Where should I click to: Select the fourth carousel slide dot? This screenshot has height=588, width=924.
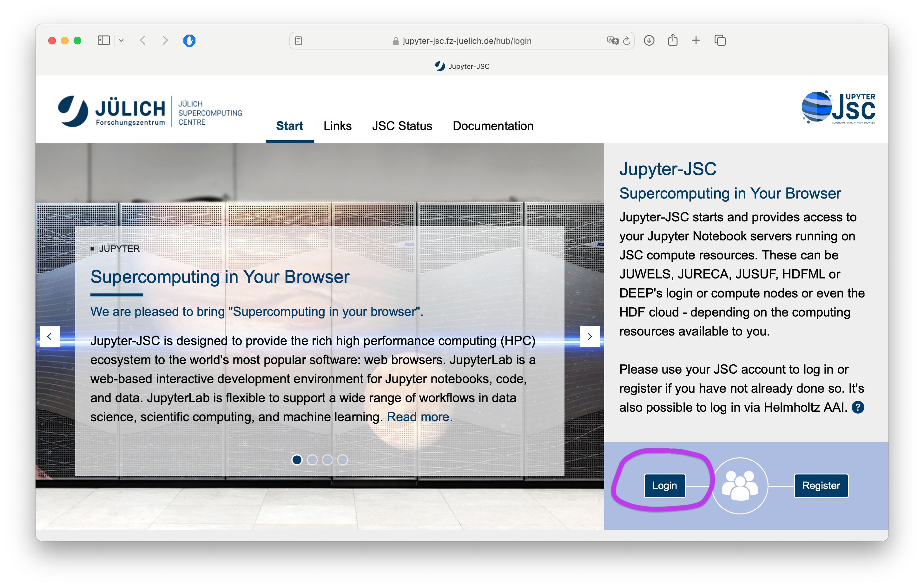pyautogui.click(x=342, y=460)
